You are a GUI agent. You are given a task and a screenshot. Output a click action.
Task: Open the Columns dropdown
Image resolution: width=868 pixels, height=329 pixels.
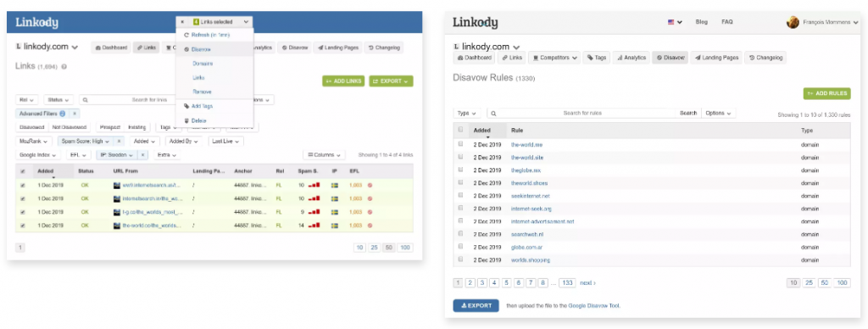(x=325, y=155)
